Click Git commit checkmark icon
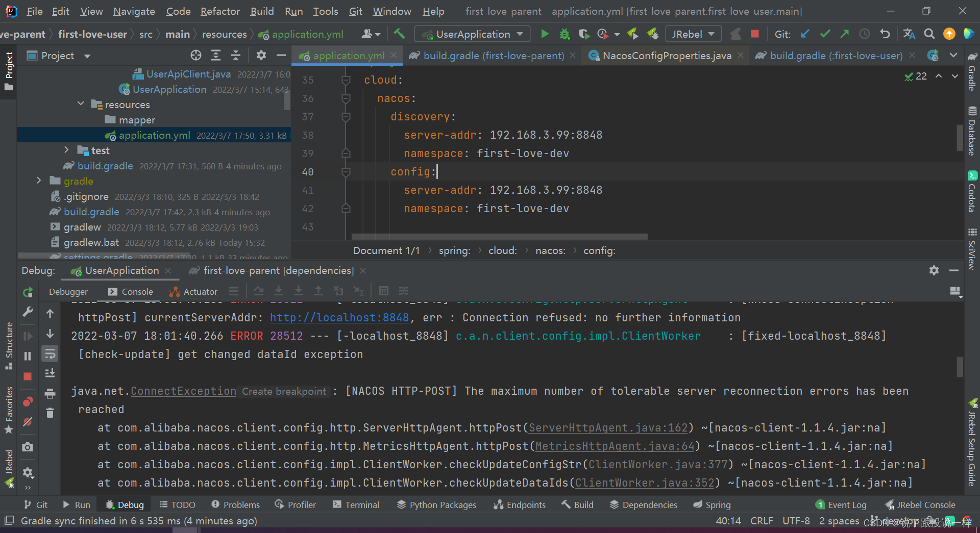 pos(825,34)
